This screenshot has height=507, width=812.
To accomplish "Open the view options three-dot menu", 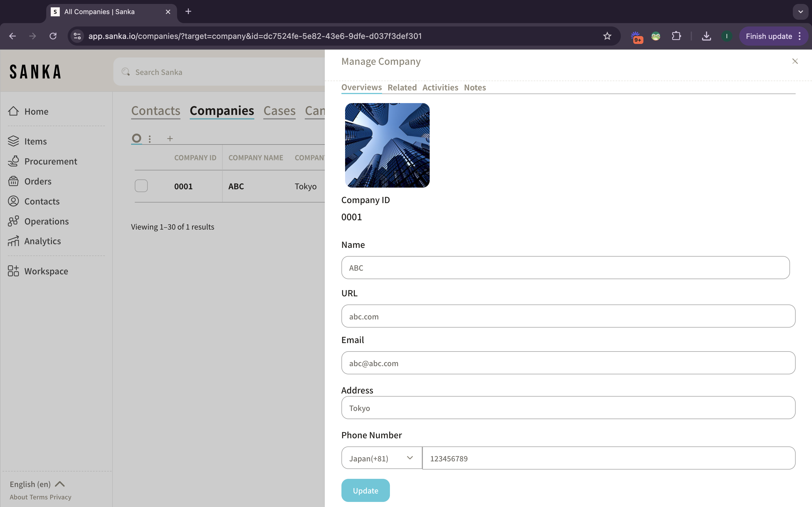I will (x=150, y=139).
